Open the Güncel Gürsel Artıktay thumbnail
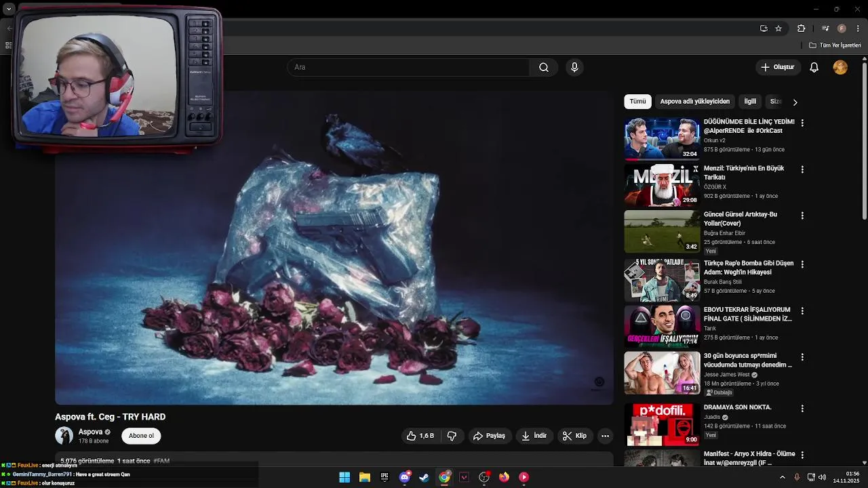868x488 pixels. point(662,231)
